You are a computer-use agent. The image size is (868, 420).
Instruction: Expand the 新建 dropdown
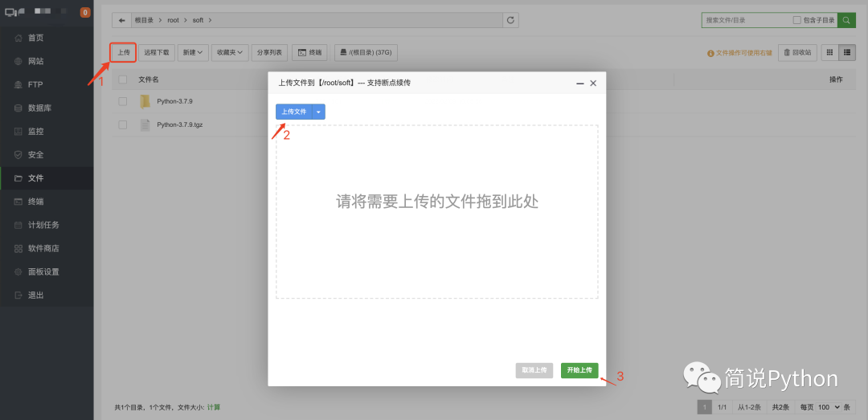[x=193, y=52]
